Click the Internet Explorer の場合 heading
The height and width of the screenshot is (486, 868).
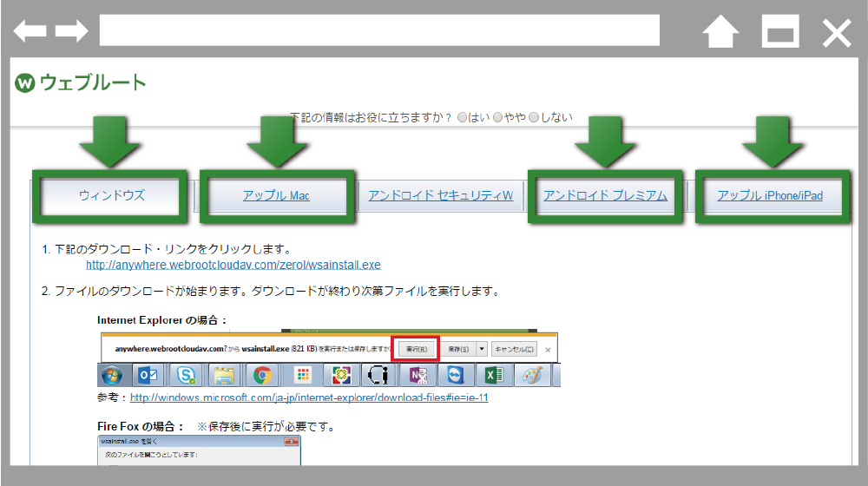162,320
